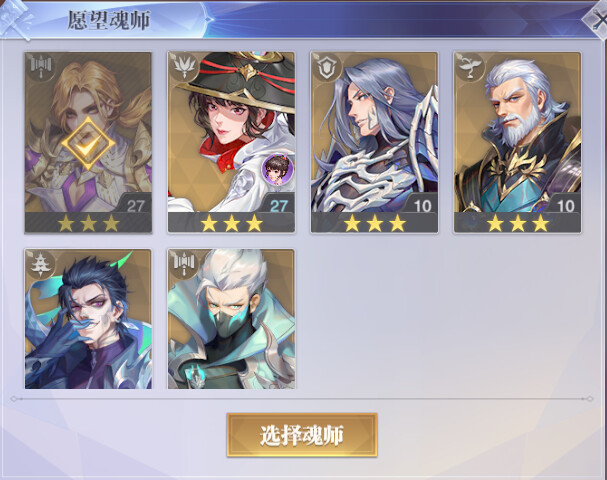
Task: Choose the long silver-haired armored hero card
Action: pos(374,143)
